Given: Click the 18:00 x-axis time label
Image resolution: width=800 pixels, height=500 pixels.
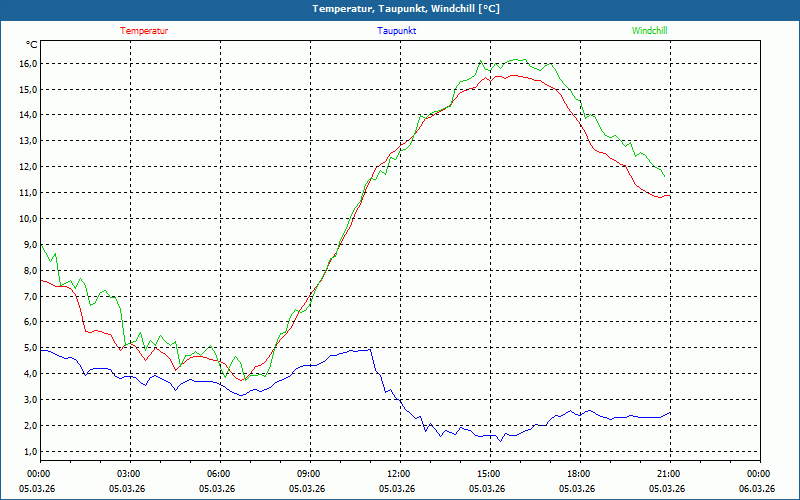Looking at the screenshot, I should [x=577, y=474].
